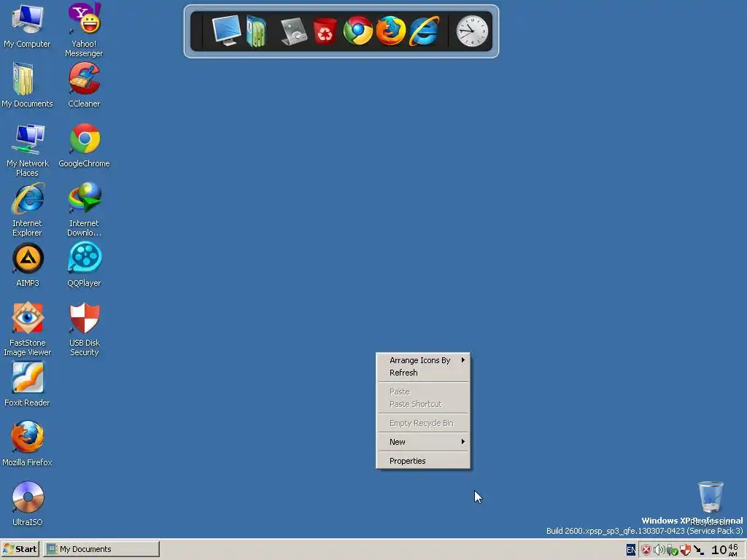The image size is (747, 560).
Task: Click the EN language indicator
Action: pyautogui.click(x=631, y=550)
